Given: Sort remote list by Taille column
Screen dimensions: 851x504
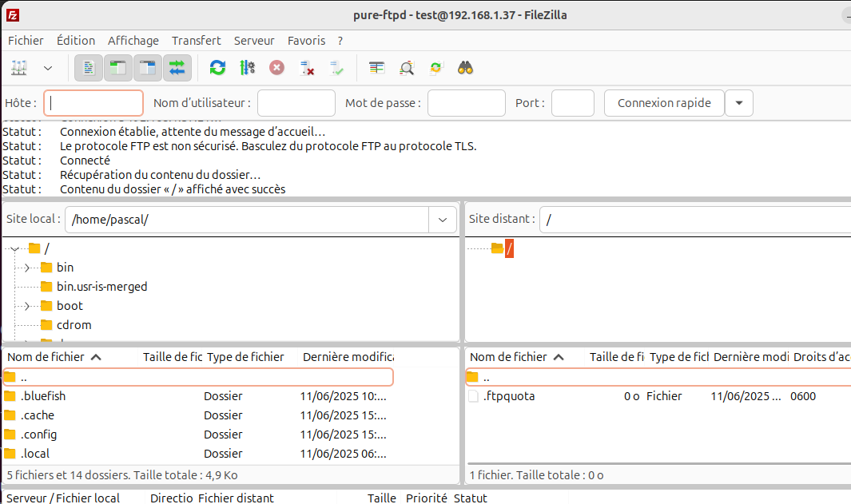Looking at the screenshot, I should point(617,357).
